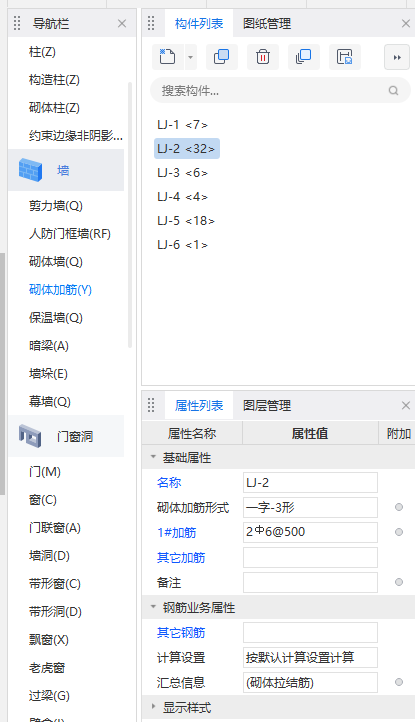Screen dimensions: 415x722
Task: Switch to the 图层管理 tab
Action: 267,406
